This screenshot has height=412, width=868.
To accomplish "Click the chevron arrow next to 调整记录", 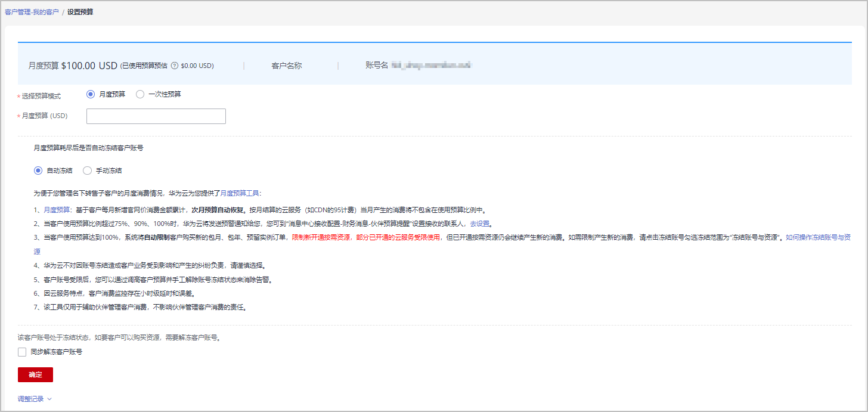I will click(49, 399).
